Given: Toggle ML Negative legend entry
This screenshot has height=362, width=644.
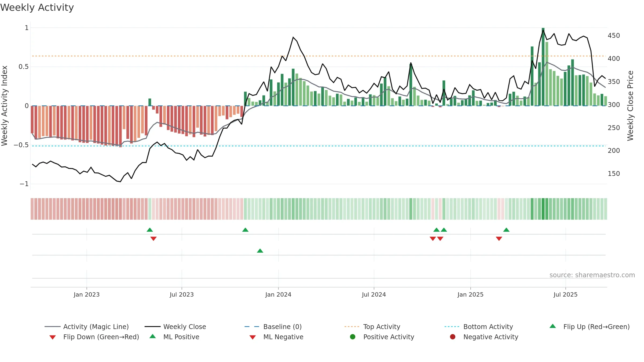Looking at the screenshot, I should click(x=276, y=337).
